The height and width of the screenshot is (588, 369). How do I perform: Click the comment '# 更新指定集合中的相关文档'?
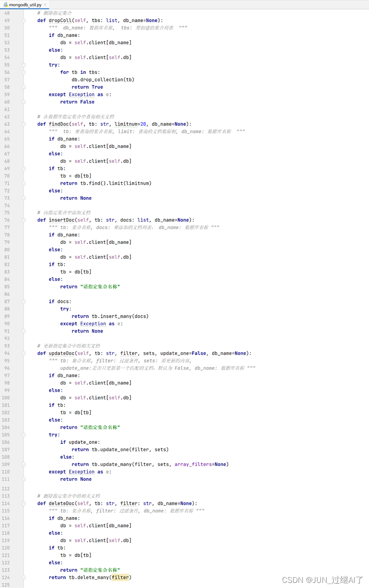(x=69, y=346)
